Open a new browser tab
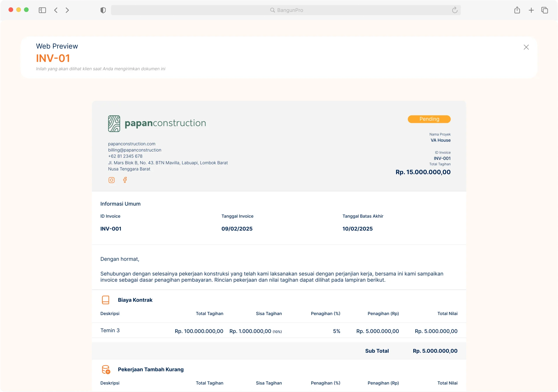Image resolution: width=558 pixels, height=392 pixels. [x=531, y=10]
